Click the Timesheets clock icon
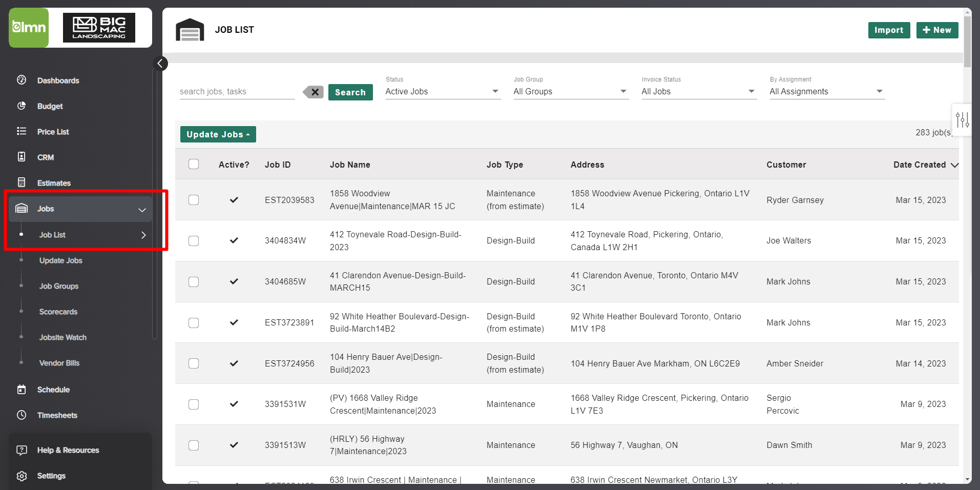 (x=22, y=415)
